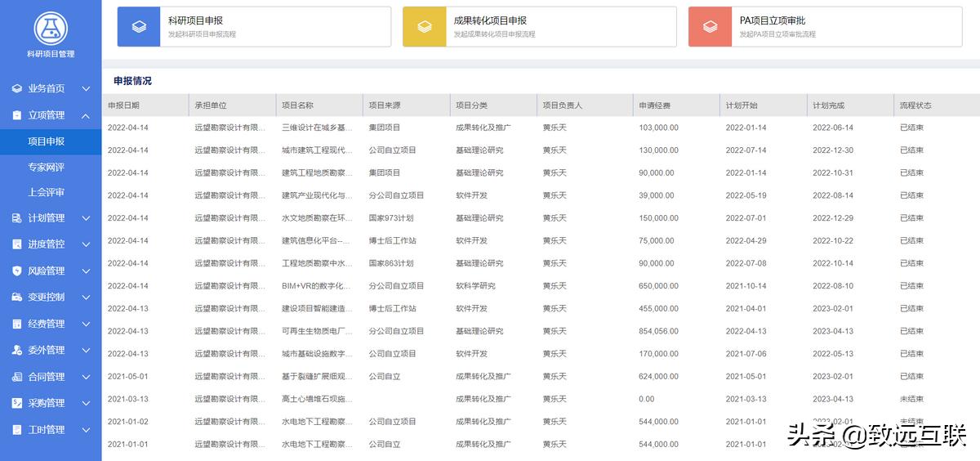Sort by 申请经费 column header
Viewport: 980px width, 461px height.
(655, 105)
